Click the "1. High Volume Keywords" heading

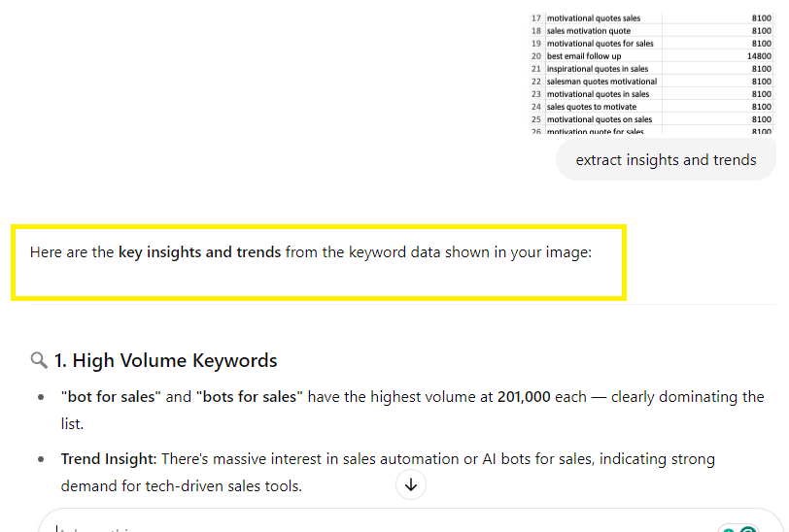coord(165,360)
